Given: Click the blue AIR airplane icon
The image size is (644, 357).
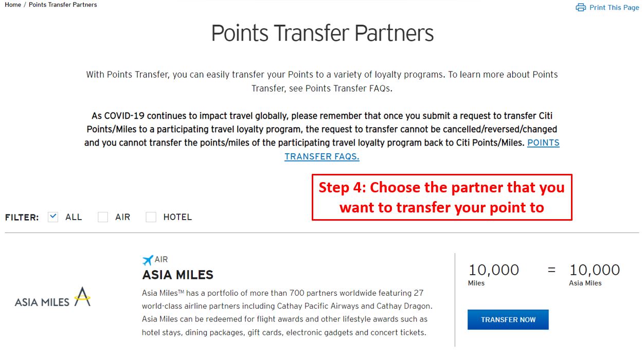Looking at the screenshot, I should (148, 259).
